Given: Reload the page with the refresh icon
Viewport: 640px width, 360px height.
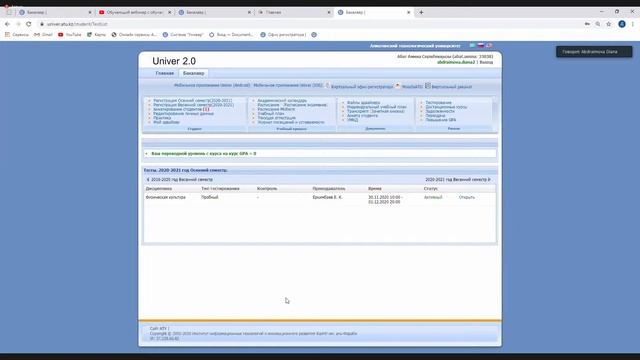Looking at the screenshot, I should tap(29, 24).
